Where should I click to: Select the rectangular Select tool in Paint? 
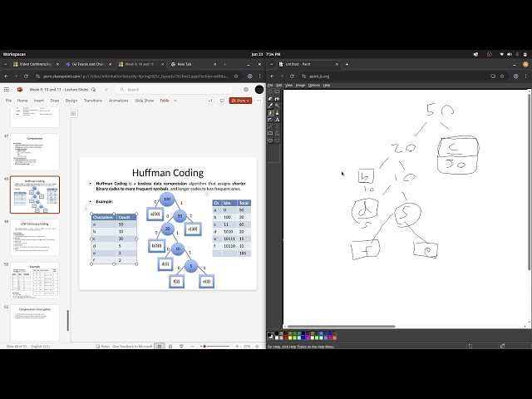277,91
